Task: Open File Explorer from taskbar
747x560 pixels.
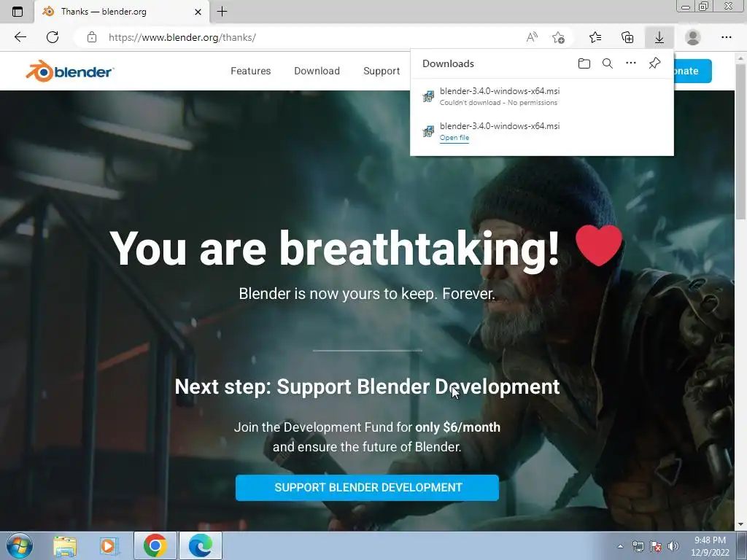Action: pos(65,545)
